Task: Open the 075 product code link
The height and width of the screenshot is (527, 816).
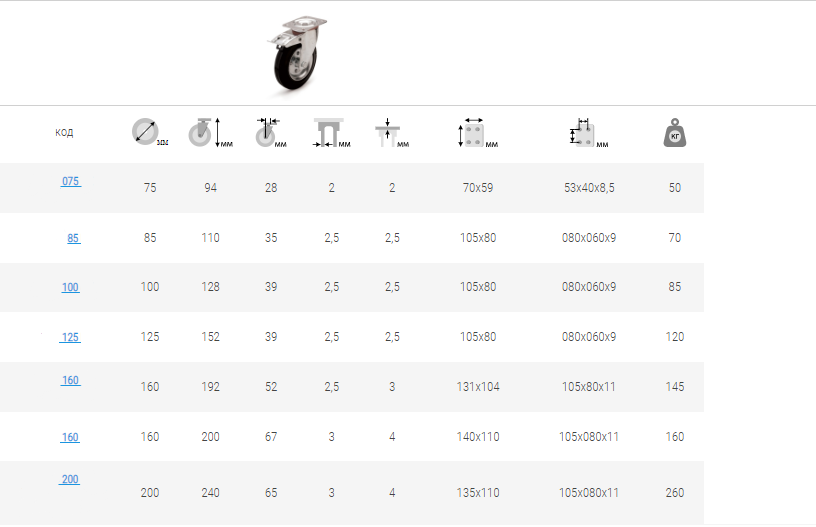Action: tap(70, 182)
